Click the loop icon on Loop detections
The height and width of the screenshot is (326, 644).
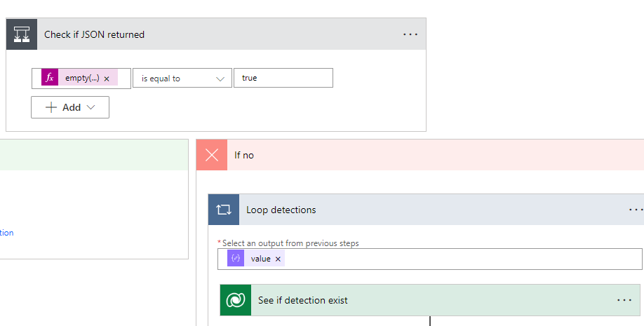224,210
